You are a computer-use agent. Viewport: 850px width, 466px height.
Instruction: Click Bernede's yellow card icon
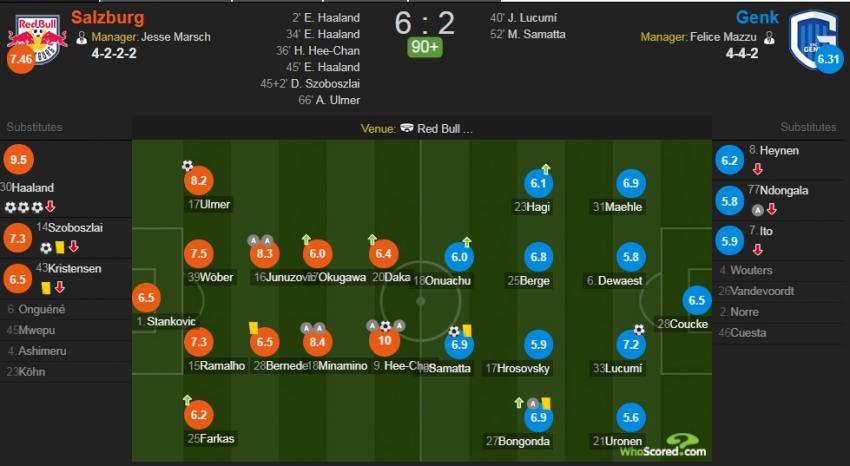coord(253,327)
